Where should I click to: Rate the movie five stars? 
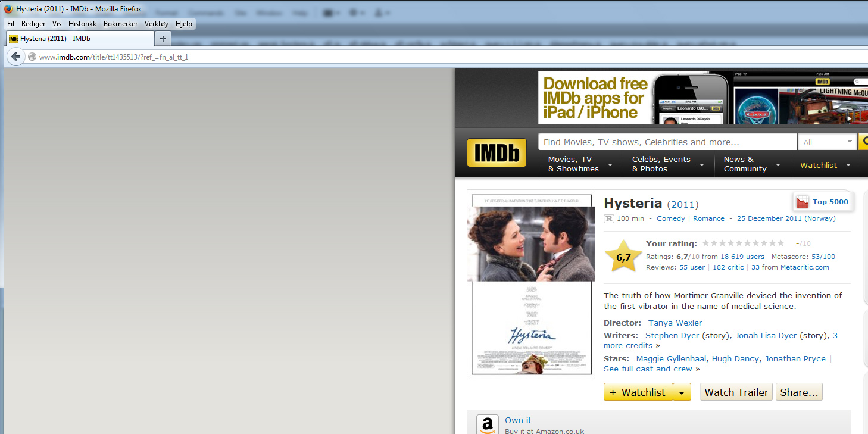[739, 243]
